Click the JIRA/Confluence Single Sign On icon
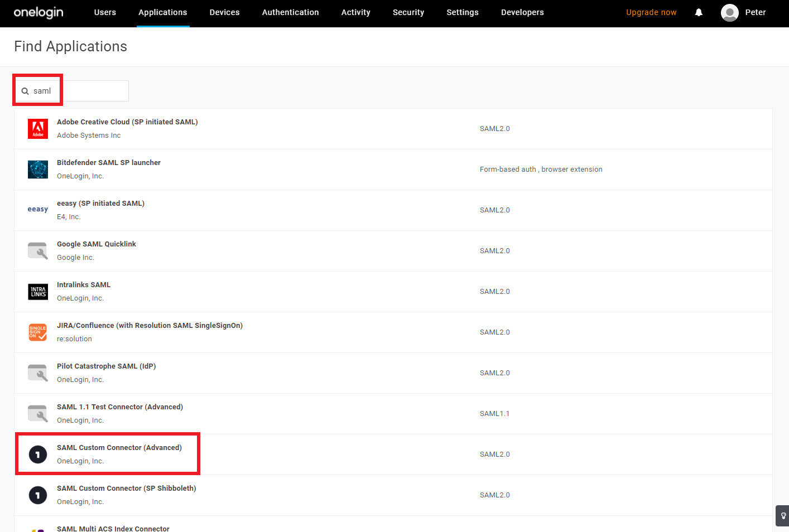The width and height of the screenshot is (789, 532). point(38,332)
